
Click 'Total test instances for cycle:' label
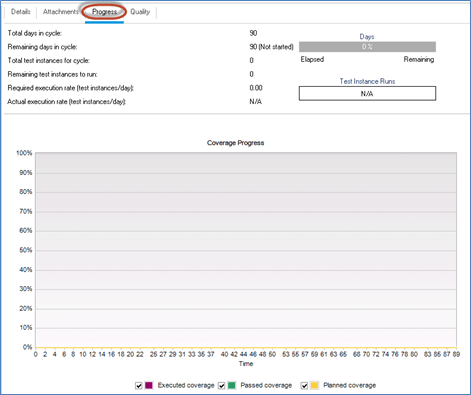pos(49,61)
